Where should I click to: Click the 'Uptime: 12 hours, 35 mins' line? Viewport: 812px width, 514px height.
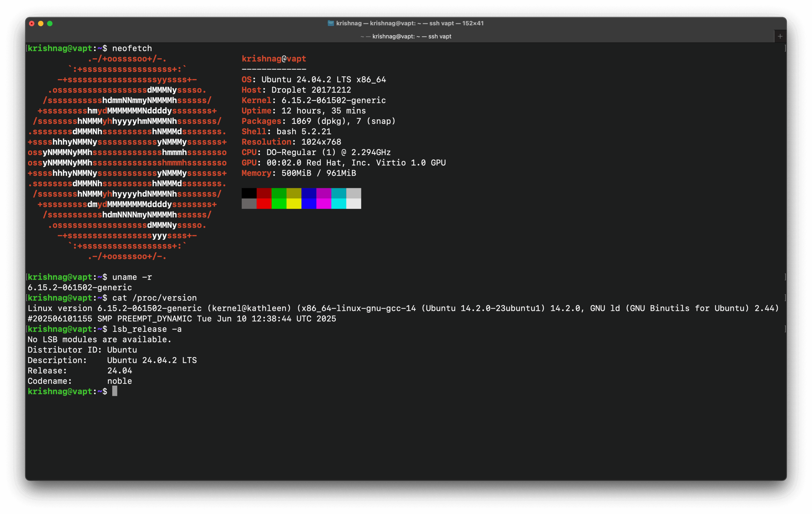click(x=304, y=111)
